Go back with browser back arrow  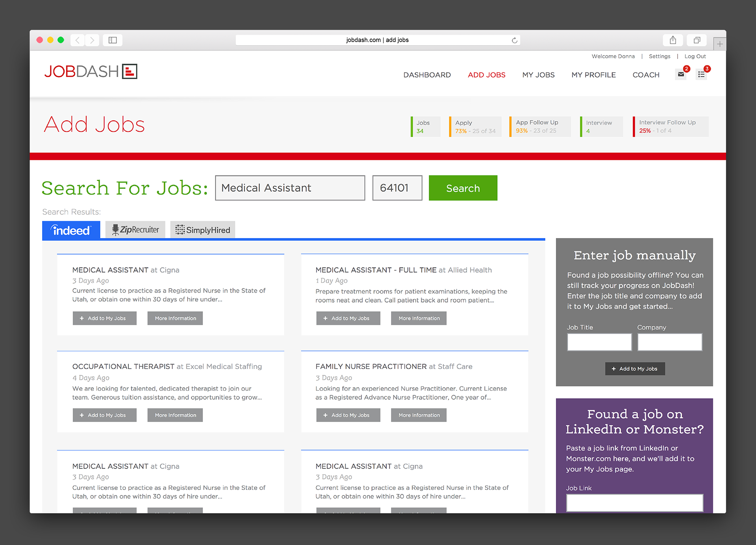78,40
